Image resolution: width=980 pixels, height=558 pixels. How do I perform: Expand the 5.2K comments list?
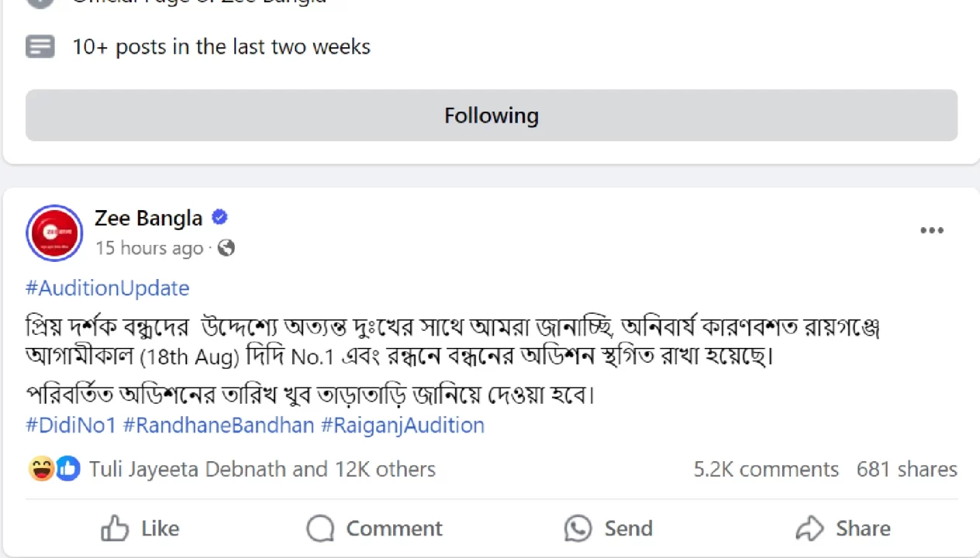pyautogui.click(x=766, y=470)
